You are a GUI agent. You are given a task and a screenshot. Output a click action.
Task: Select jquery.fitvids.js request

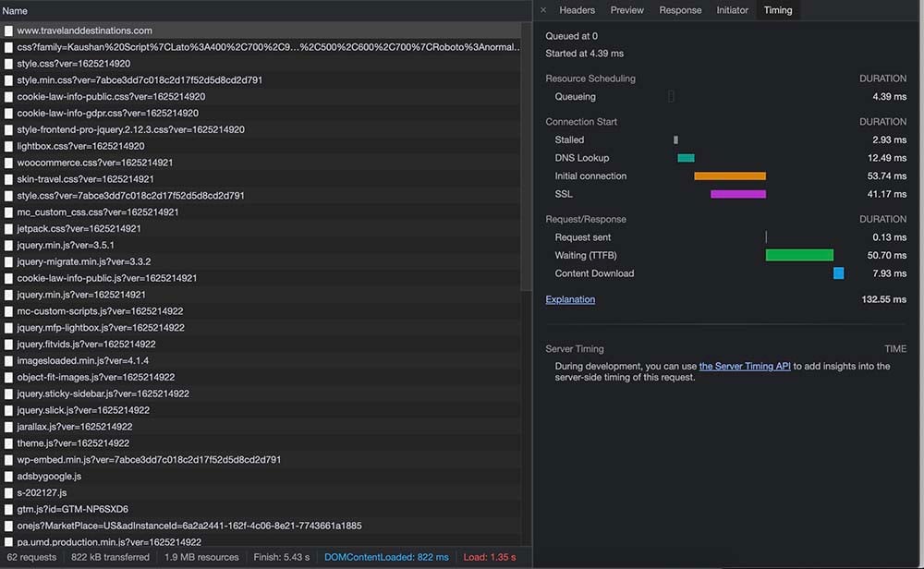click(x=261, y=344)
